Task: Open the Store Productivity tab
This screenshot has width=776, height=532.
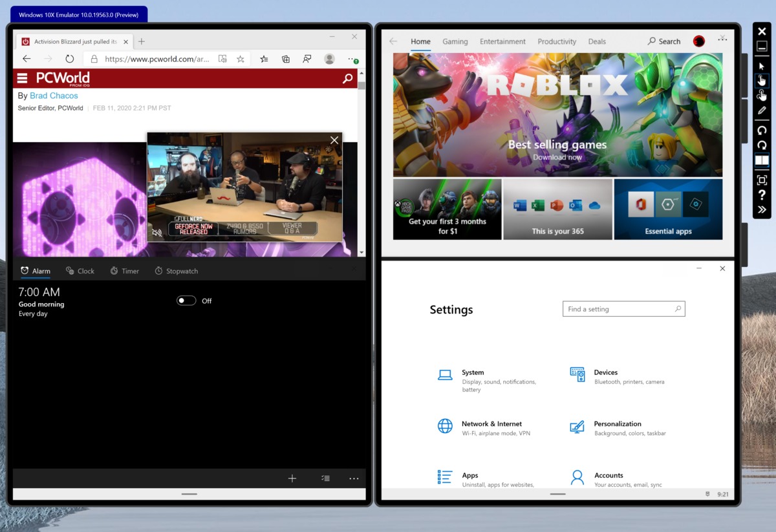Action: coord(557,41)
